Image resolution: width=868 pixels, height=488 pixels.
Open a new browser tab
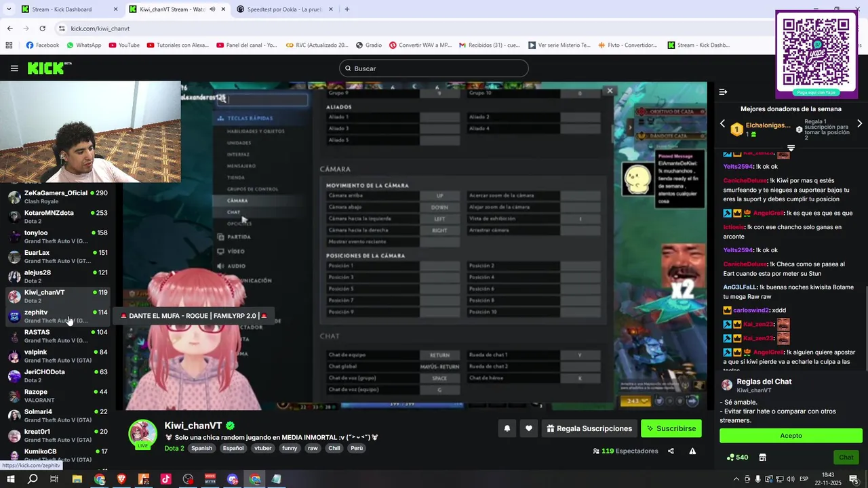point(347,9)
